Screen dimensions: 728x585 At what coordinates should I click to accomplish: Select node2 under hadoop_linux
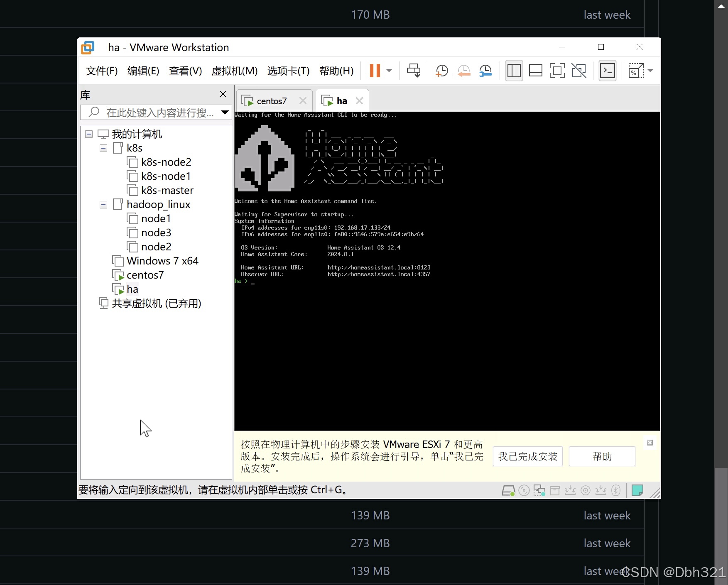coord(156,247)
